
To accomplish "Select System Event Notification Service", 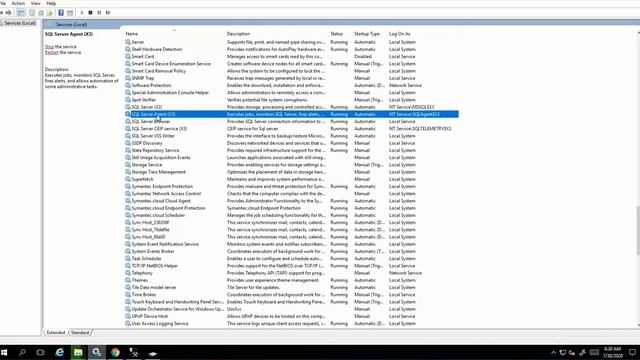I will click(292, 244).
